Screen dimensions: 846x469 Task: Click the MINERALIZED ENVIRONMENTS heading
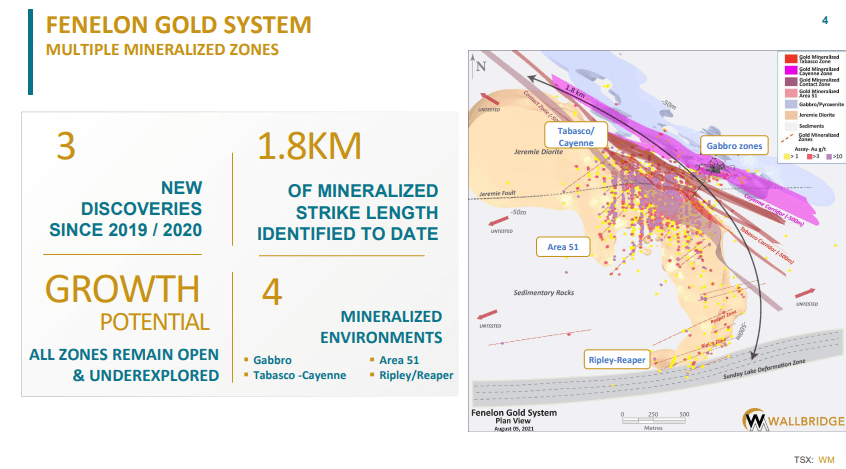[381, 327]
